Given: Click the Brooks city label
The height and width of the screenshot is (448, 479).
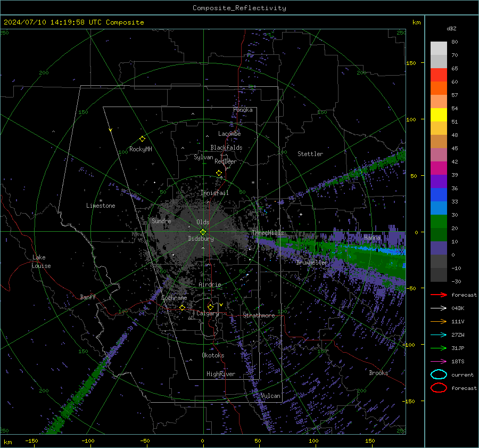Looking at the screenshot, I should (378, 373).
